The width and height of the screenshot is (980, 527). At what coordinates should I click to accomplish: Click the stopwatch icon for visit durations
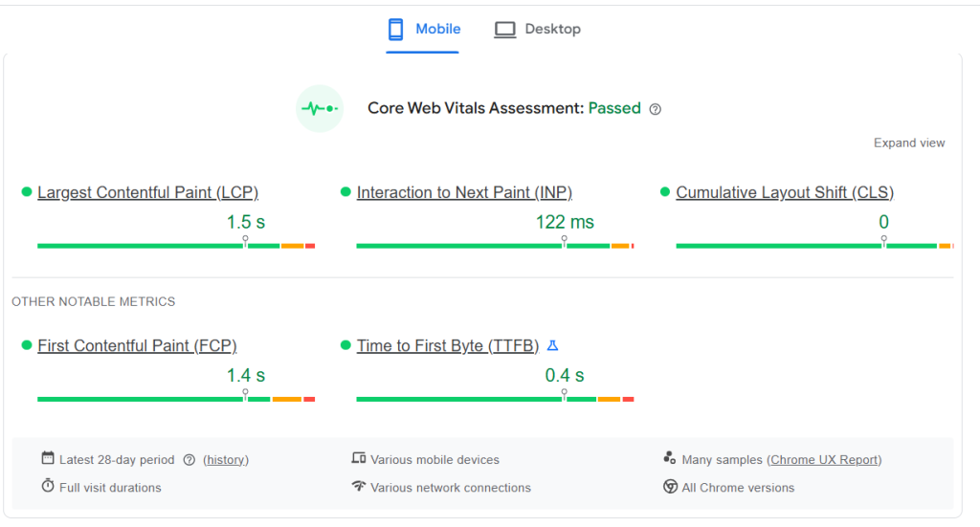[x=48, y=487]
